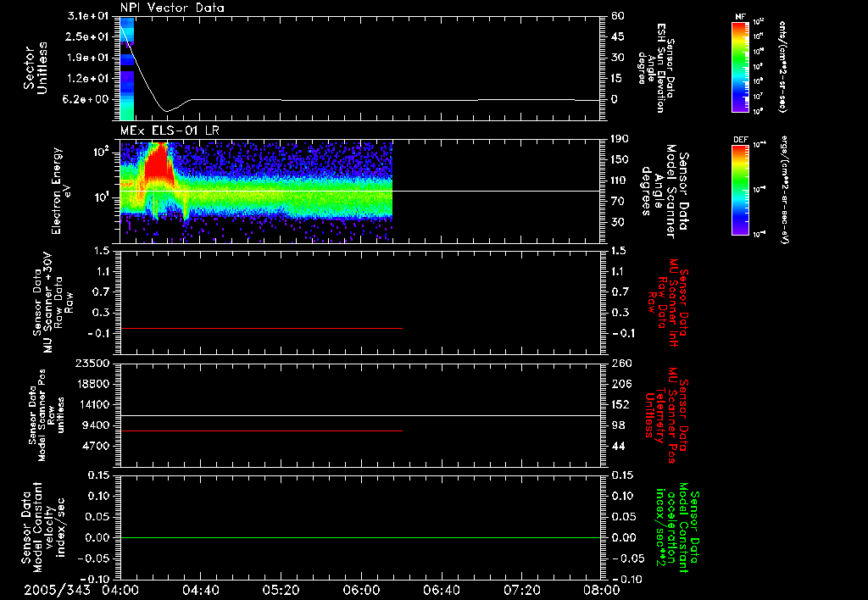Select the '1.9e+01' sector tick value

[x=87, y=58]
